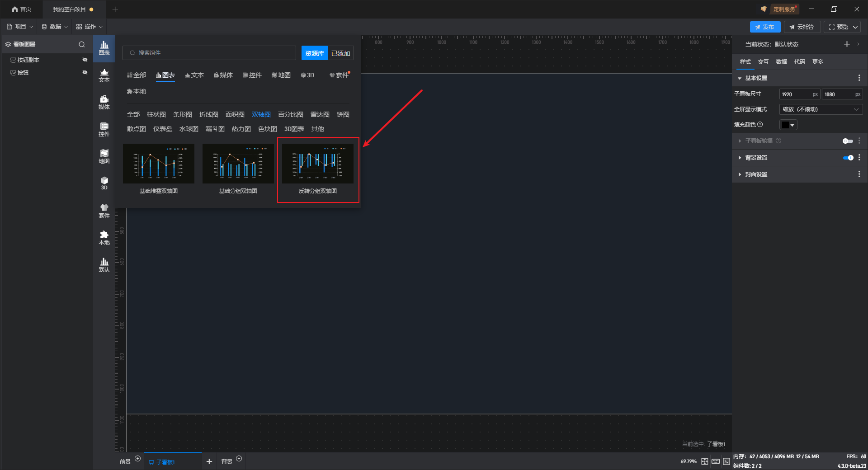Open the 数据 menu dropdown
Viewport: 868px width, 470px height.
pos(55,27)
